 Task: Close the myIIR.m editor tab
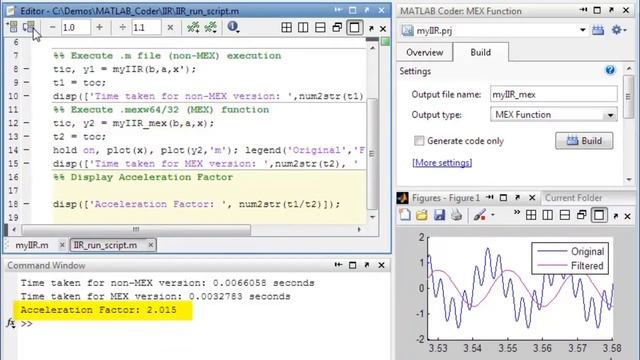62,245
